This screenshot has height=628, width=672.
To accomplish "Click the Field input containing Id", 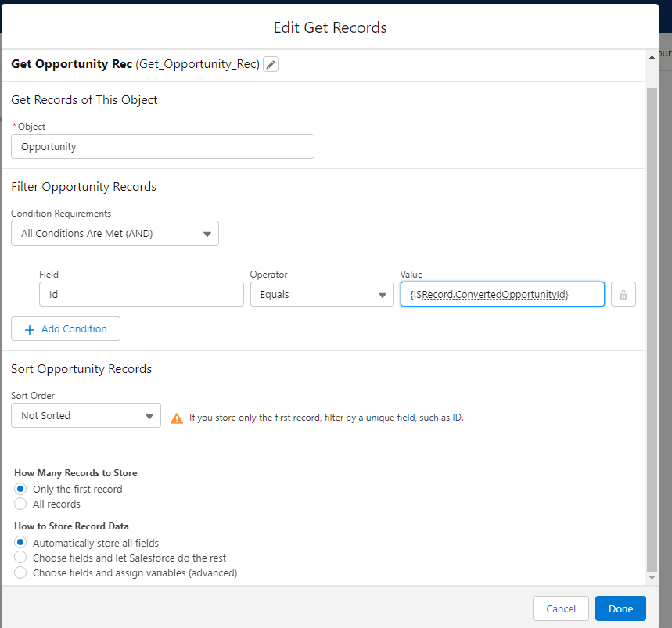I will tap(142, 295).
